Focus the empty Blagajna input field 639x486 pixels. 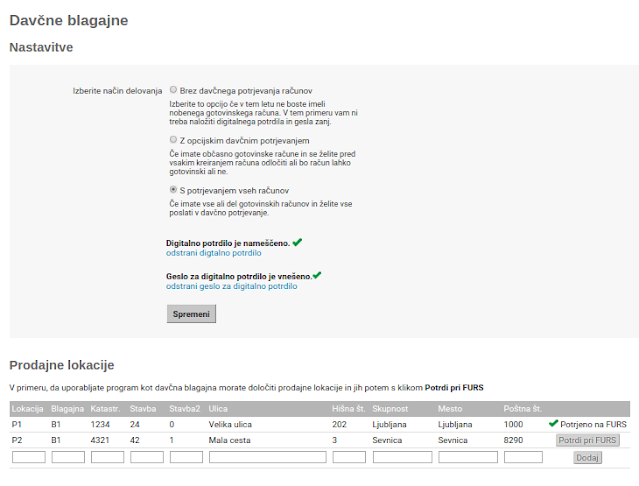(x=68, y=457)
